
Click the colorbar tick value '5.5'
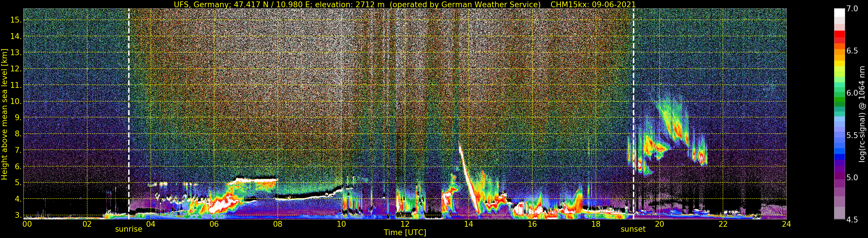pyautogui.click(x=852, y=135)
